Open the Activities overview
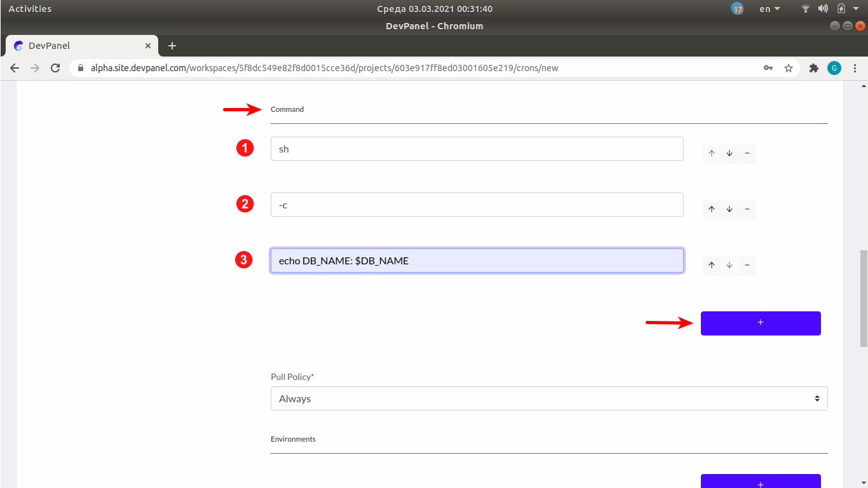Screen dimensions: 868x488 [30, 8]
